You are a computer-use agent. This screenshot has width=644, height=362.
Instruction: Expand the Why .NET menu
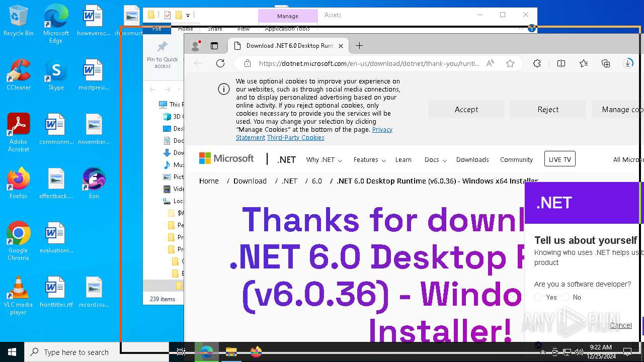coord(324,160)
